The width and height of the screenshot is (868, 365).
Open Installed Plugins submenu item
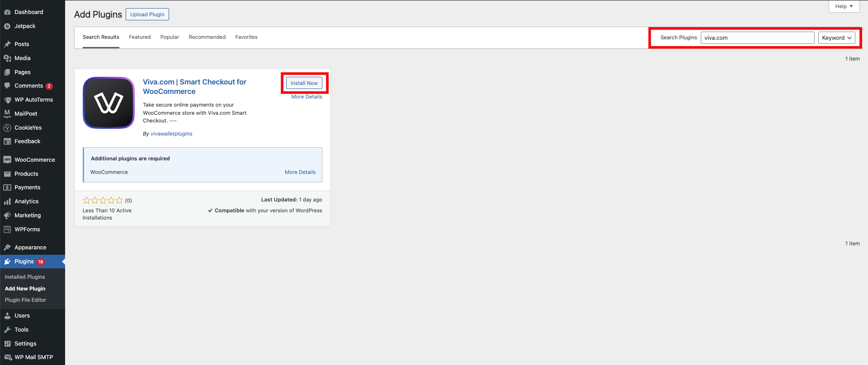[25, 277]
